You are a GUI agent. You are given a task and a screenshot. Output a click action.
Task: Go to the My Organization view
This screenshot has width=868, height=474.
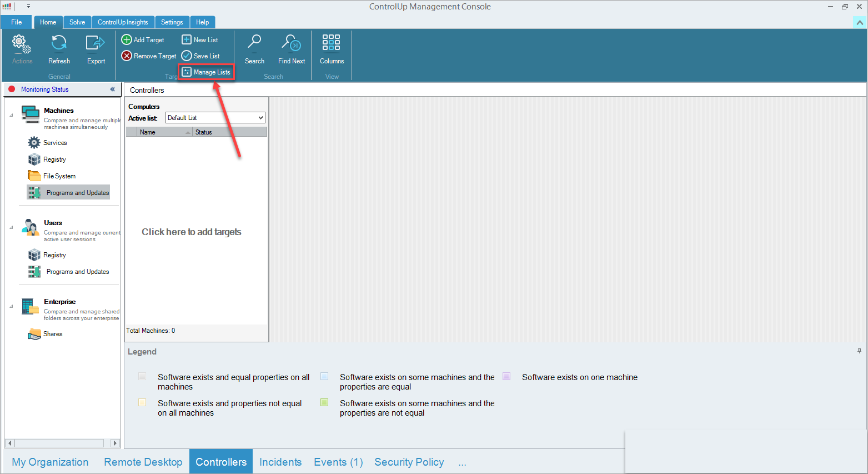pyautogui.click(x=50, y=462)
